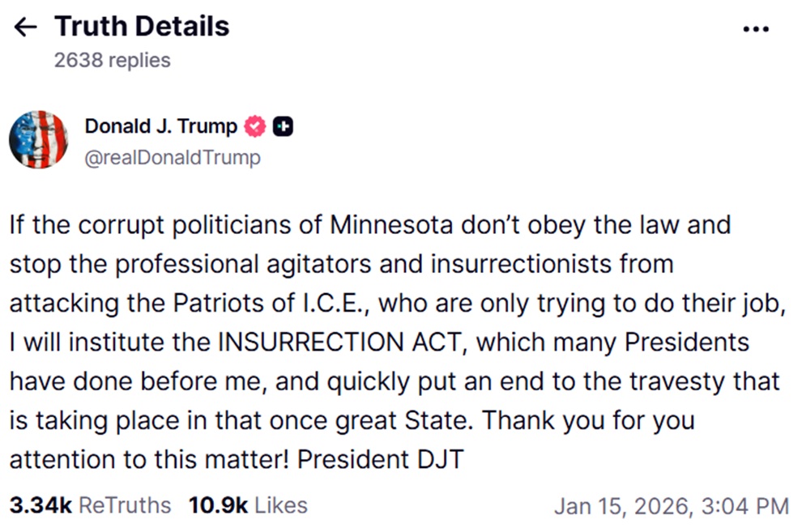Viewport: 802px width, 532px height.
Task: View the 2638 replies count
Action: [112, 61]
